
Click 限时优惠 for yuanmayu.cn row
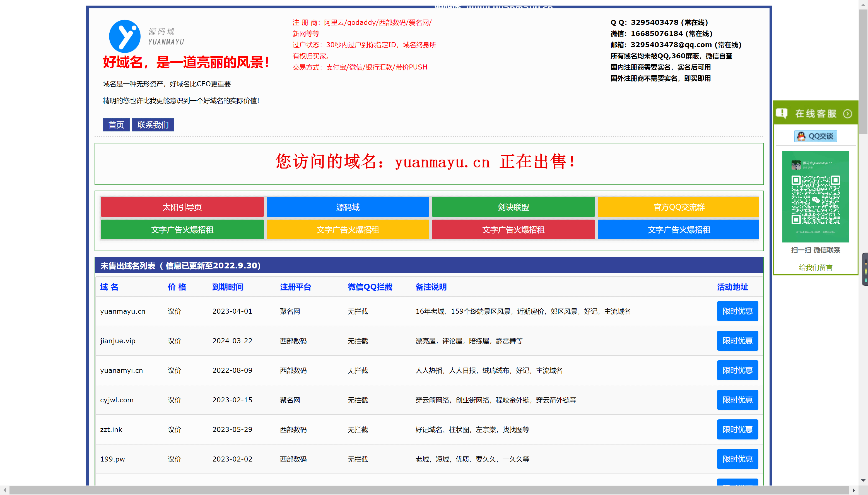click(x=737, y=311)
